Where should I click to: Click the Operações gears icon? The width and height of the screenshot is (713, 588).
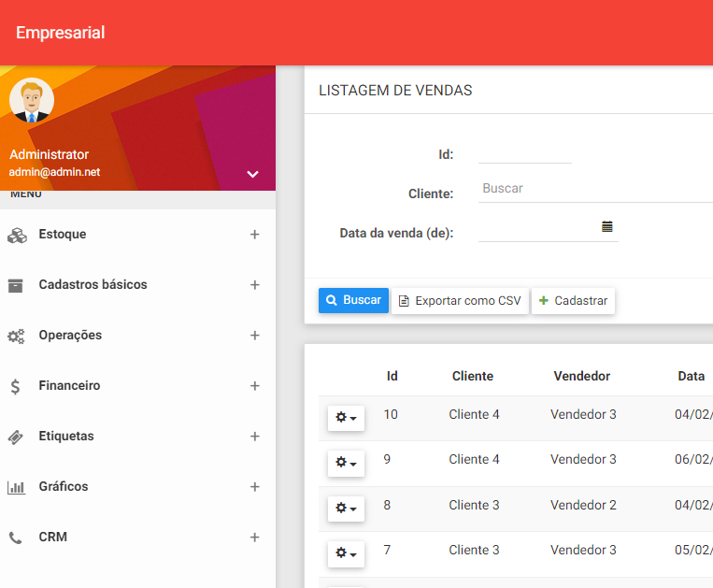click(x=16, y=336)
